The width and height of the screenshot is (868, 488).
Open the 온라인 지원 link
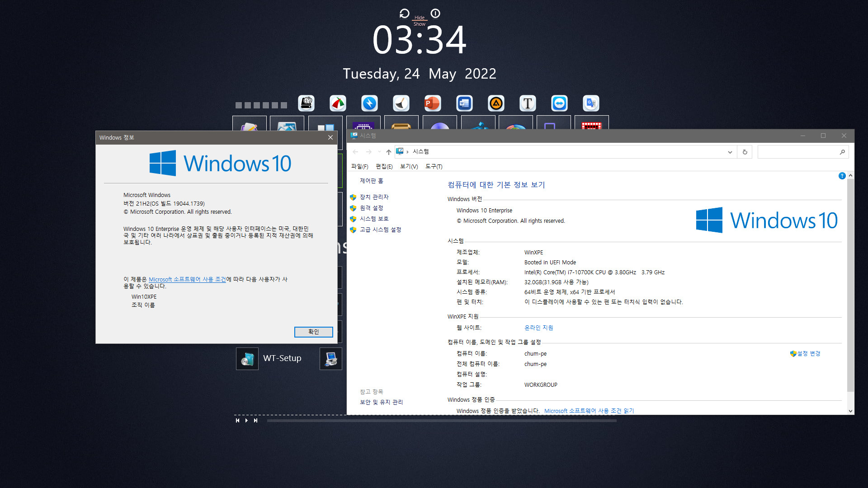point(539,328)
